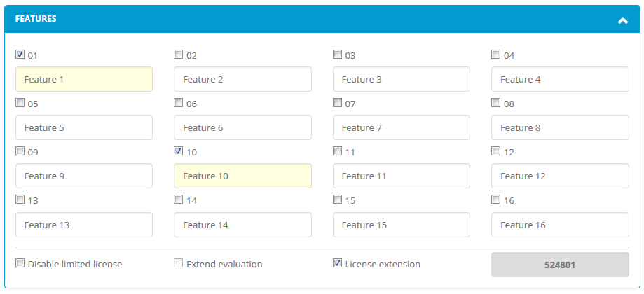Enable the 05 feature checkbox
This screenshot has height=294, width=644.
pyautogui.click(x=20, y=102)
